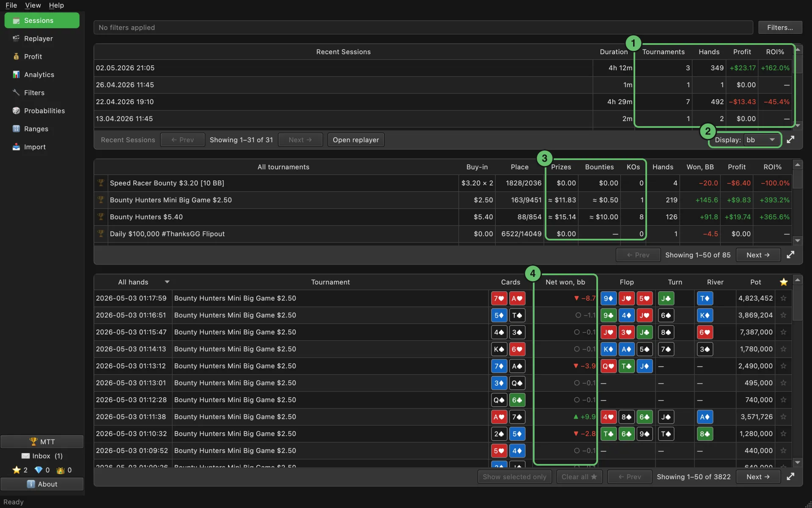This screenshot has height=508, width=812.
Task: Click the Ready status bar text
Action: (14, 502)
